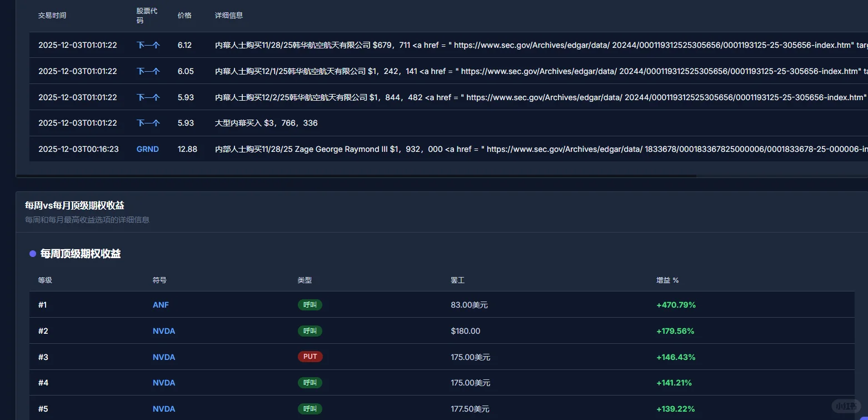868x420 pixels.
Task: Click the #3 rank cell
Action: (43, 357)
